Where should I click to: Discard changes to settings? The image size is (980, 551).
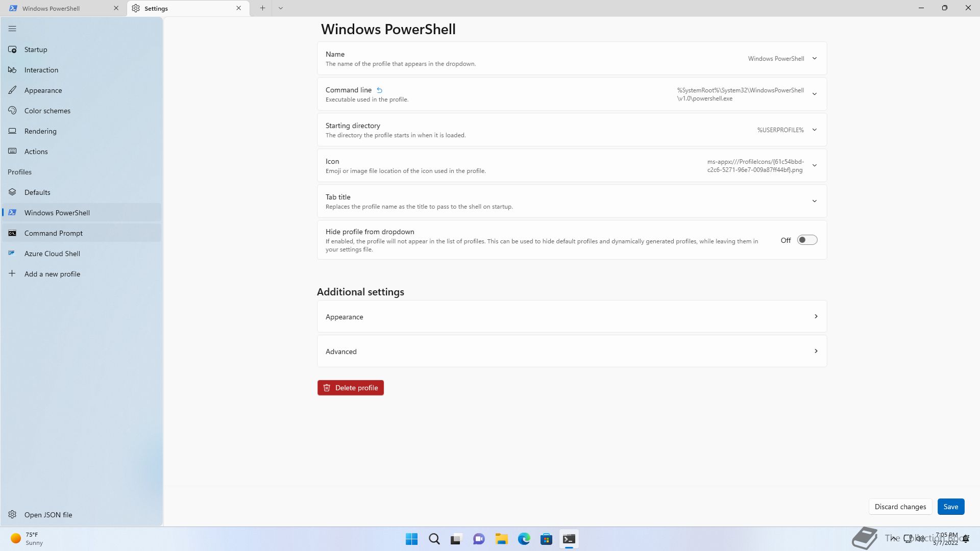click(x=900, y=507)
